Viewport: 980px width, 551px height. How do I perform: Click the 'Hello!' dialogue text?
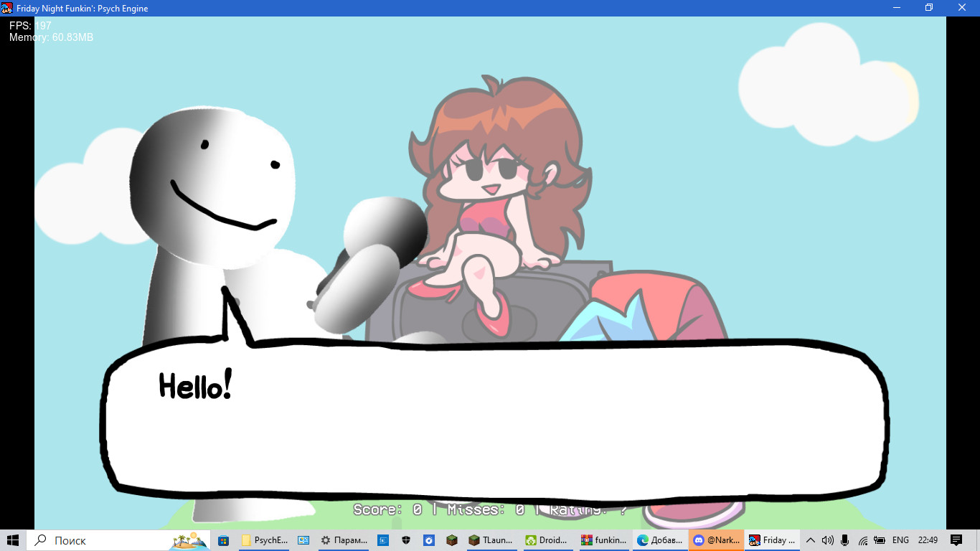click(x=195, y=386)
